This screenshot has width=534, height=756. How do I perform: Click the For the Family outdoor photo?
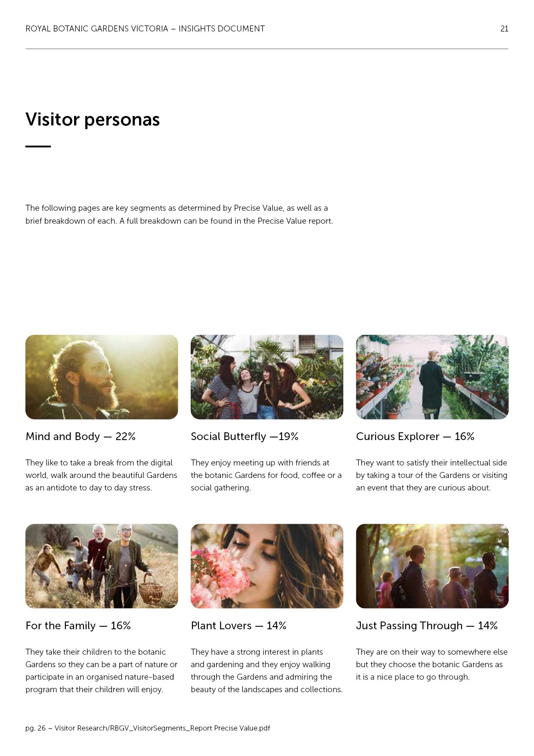(x=102, y=566)
